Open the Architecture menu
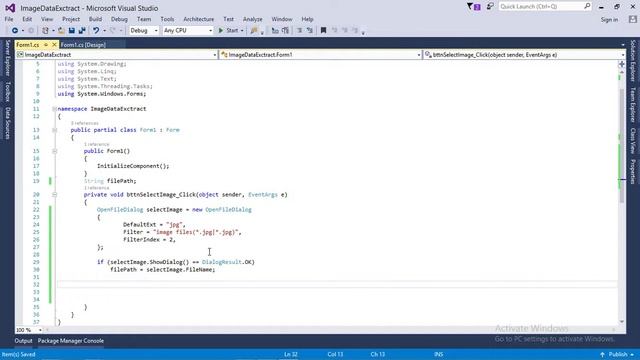This screenshot has width=640, height=360. (199, 19)
